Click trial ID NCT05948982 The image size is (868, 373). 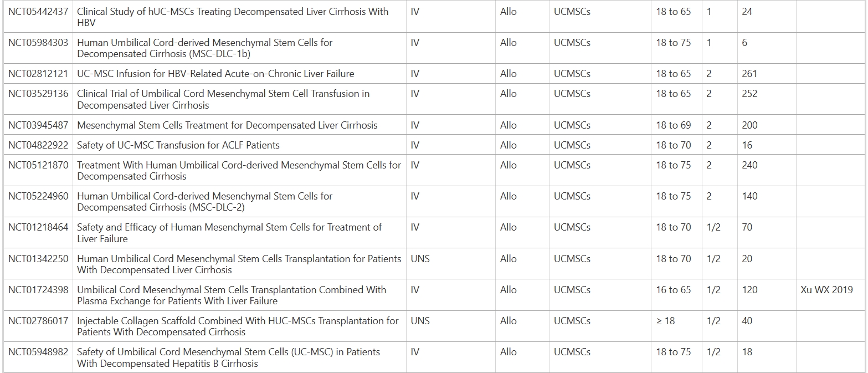click(x=38, y=352)
